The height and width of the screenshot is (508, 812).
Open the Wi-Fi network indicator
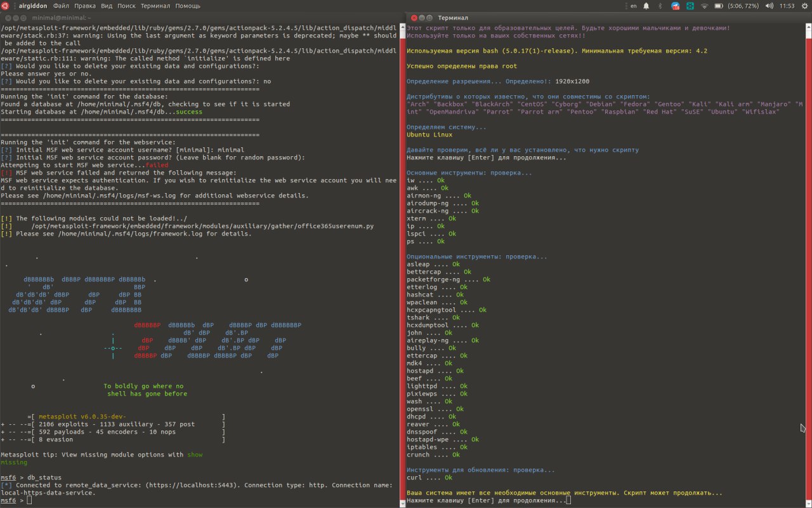click(704, 6)
